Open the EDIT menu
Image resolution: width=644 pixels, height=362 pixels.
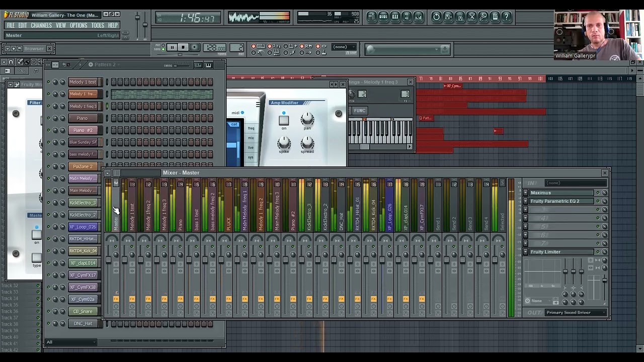23,25
